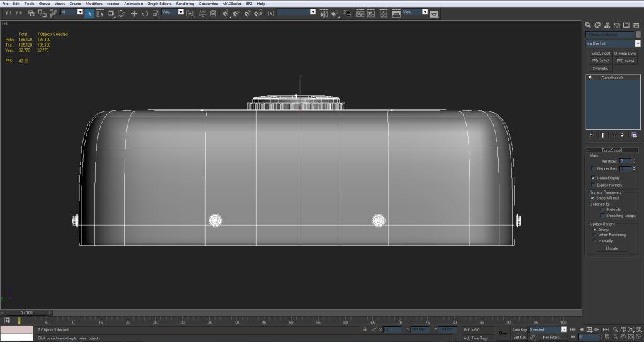Screen dimensions: 644x342
Task: Open the Rendering menu
Action: pyautogui.click(x=185, y=3)
